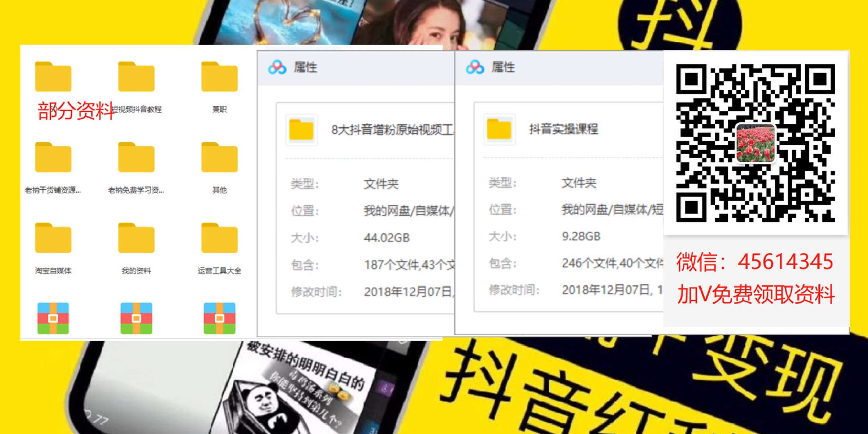Open the 我的资料 folder

[x=136, y=238]
